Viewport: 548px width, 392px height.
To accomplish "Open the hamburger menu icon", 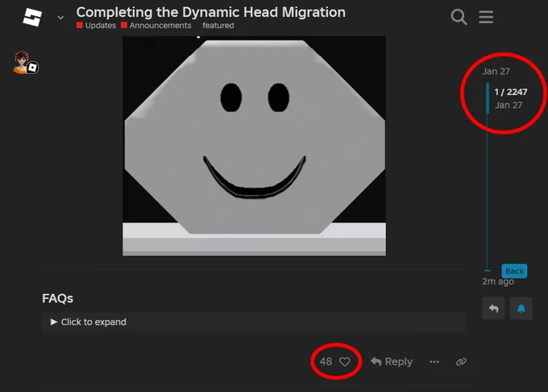I will point(486,17).
